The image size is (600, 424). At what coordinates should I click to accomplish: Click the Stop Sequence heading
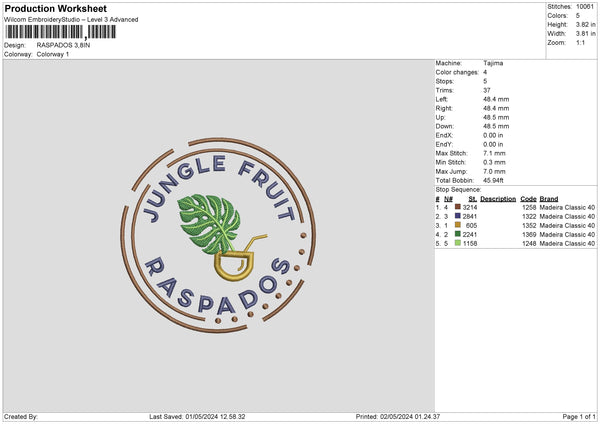pos(458,190)
